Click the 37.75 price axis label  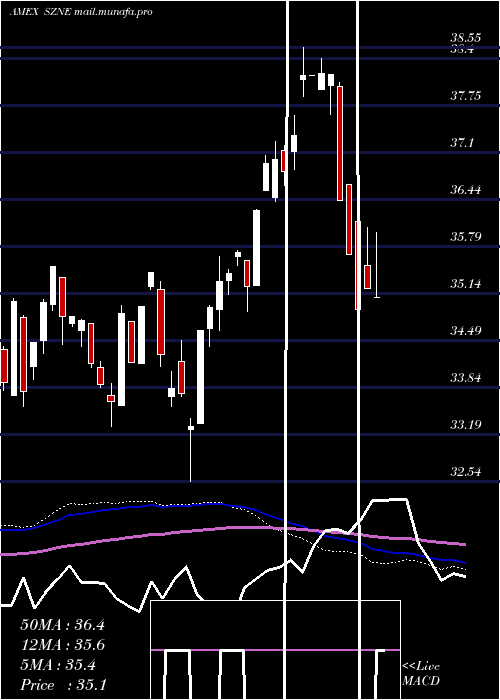(466, 96)
